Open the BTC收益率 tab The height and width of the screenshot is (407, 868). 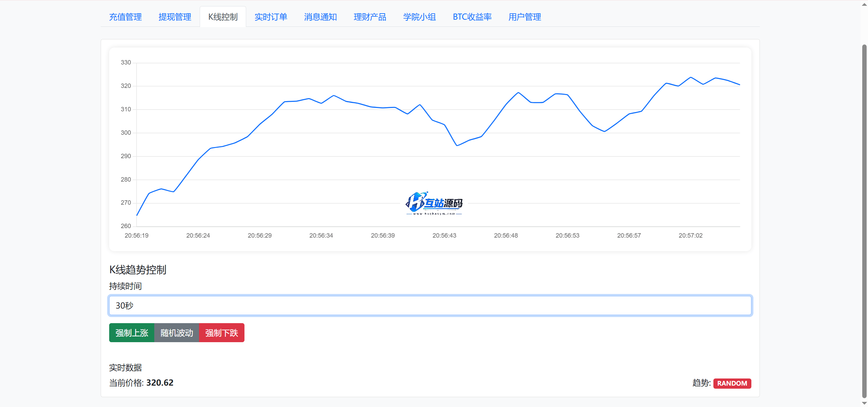pos(472,17)
